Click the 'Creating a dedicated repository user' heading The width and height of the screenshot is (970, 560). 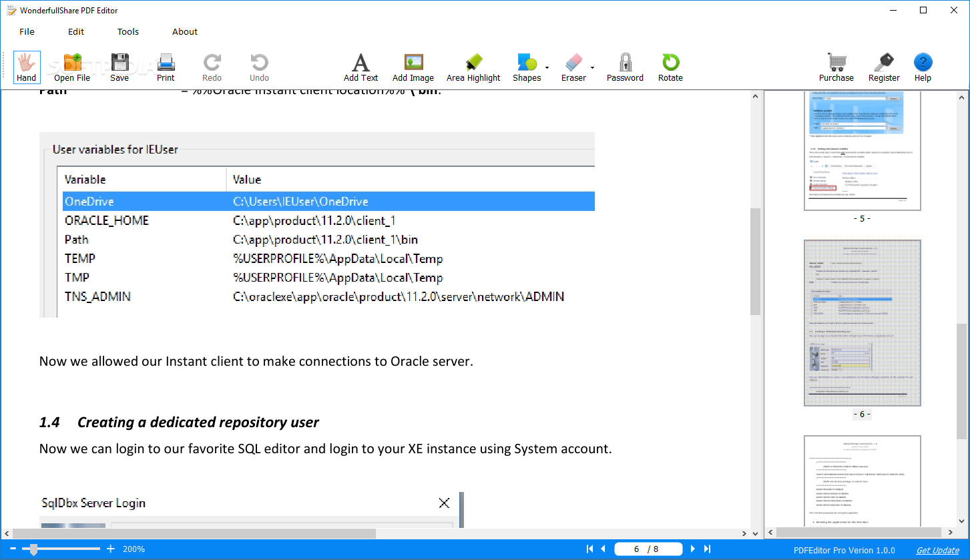[198, 423]
